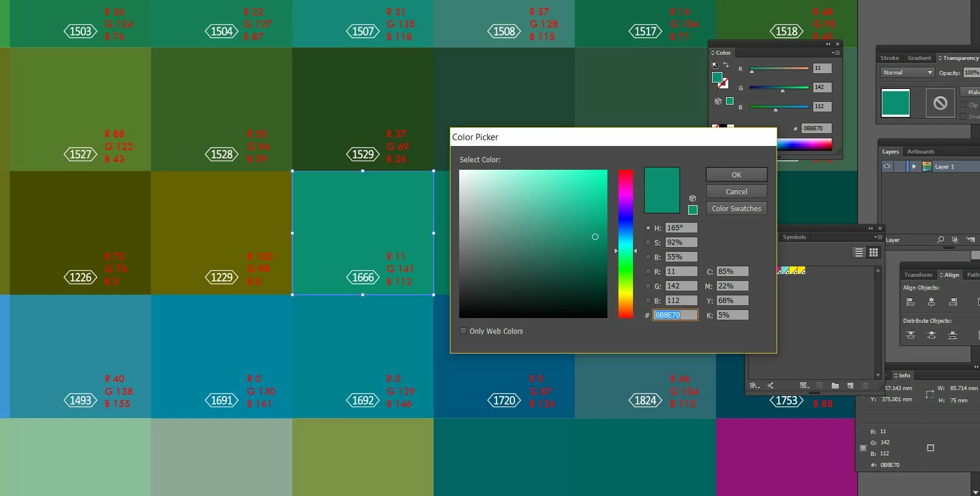The width and height of the screenshot is (980, 496).
Task: Switch to the Transform tab
Action: pyautogui.click(x=918, y=275)
